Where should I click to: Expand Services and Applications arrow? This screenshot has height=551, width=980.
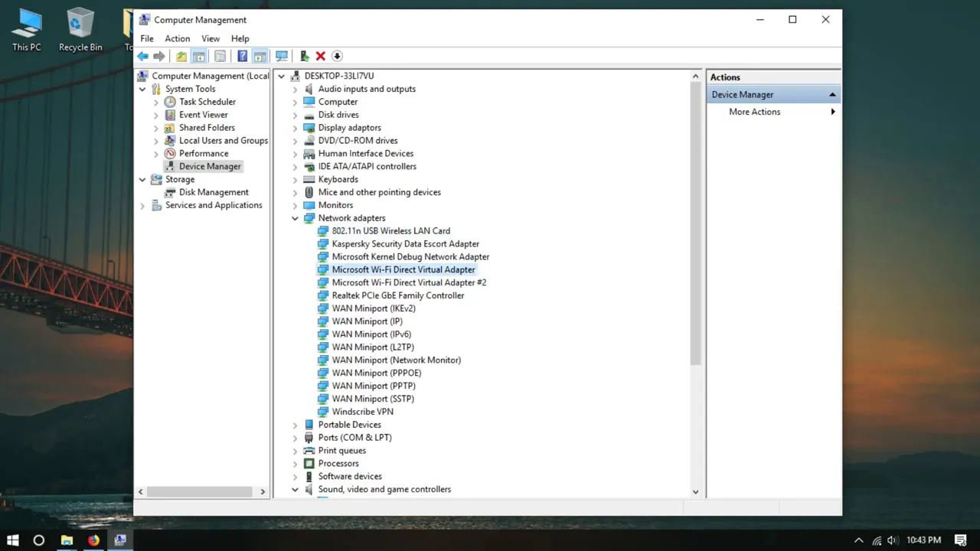(142, 206)
